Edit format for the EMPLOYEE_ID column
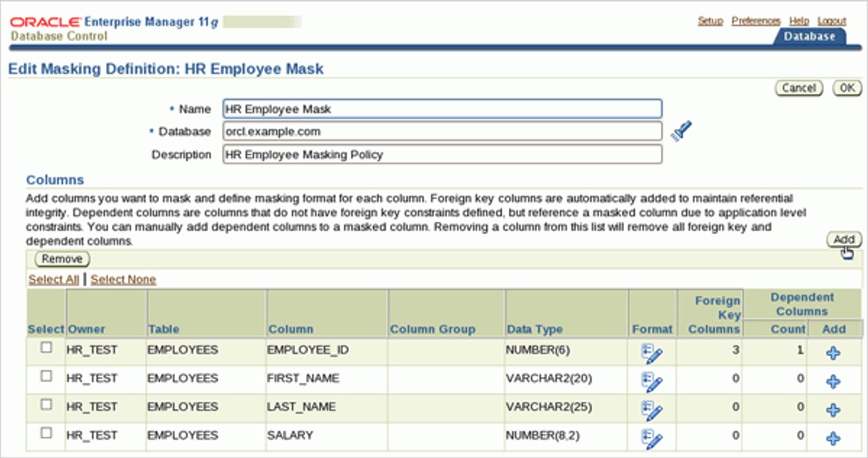Image resolution: width=868 pixels, height=458 pixels. coord(652,354)
